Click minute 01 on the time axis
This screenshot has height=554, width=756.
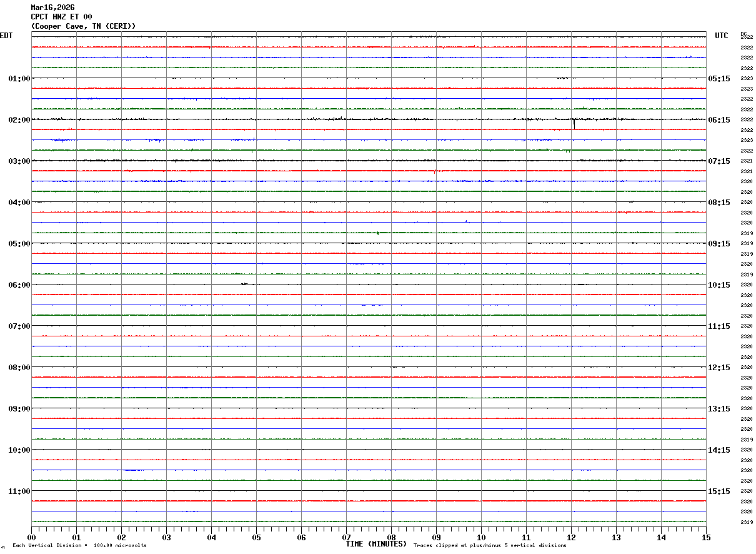point(76,537)
